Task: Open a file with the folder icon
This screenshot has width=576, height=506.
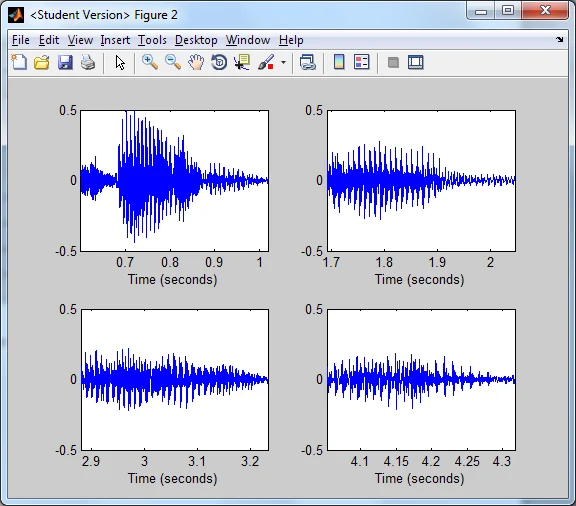Action: point(42,62)
